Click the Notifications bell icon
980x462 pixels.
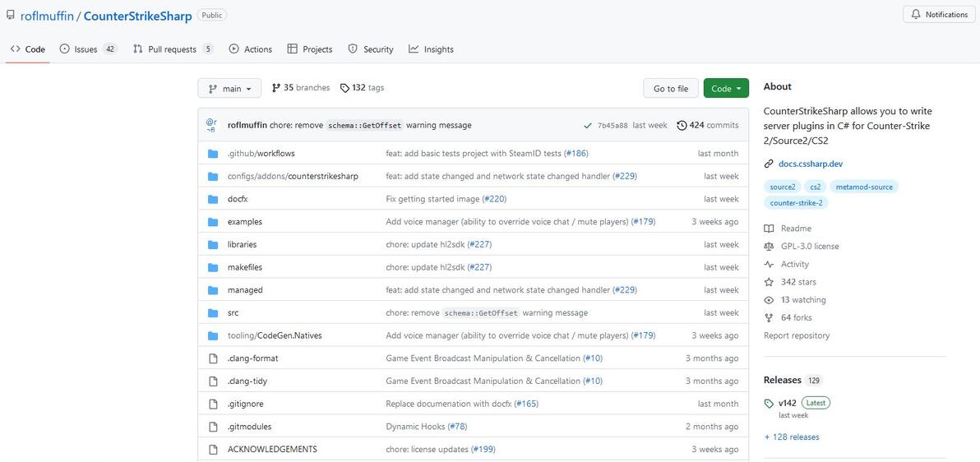coord(916,15)
